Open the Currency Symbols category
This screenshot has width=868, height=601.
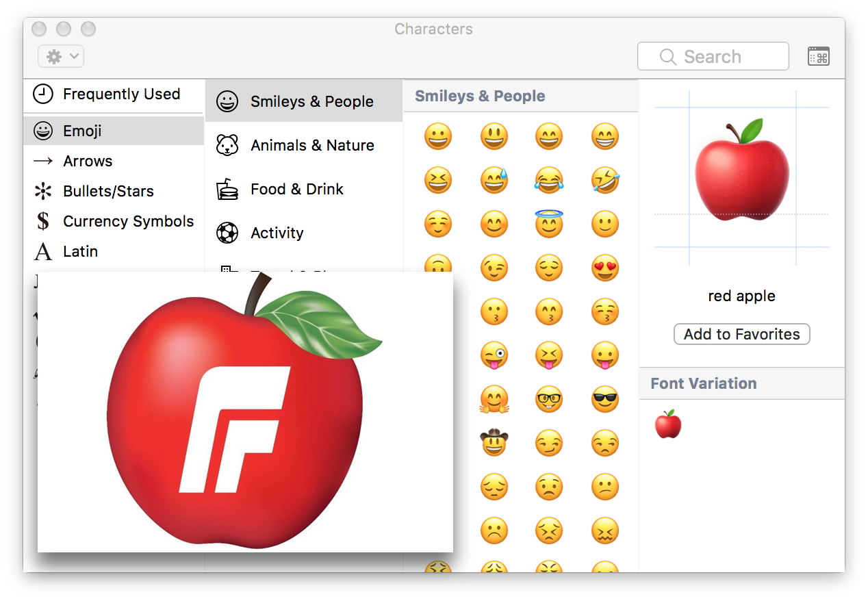(x=114, y=221)
